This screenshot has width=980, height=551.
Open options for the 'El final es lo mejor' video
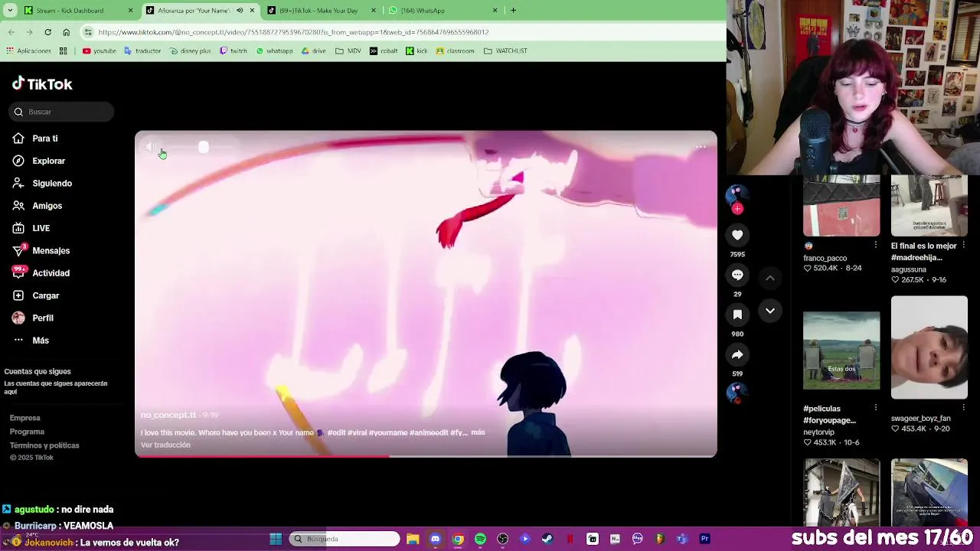tap(963, 246)
